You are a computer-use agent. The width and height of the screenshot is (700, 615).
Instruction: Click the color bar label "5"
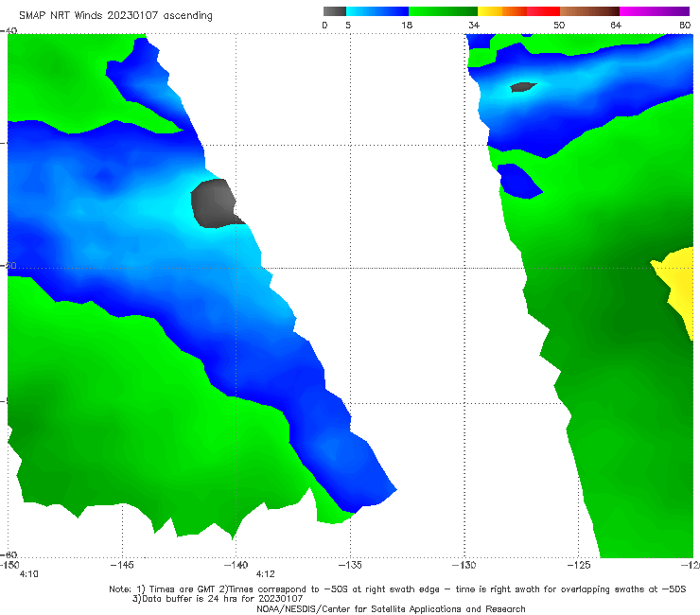tap(348, 25)
